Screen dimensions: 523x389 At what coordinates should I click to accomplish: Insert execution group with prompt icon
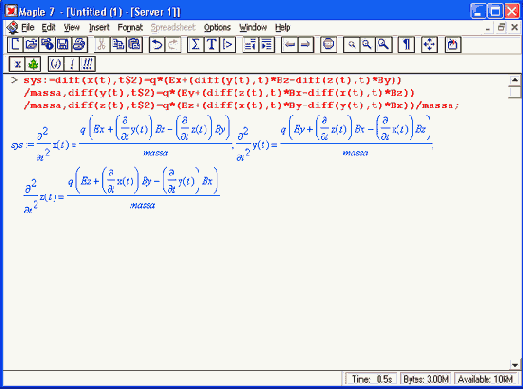[227, 44]
